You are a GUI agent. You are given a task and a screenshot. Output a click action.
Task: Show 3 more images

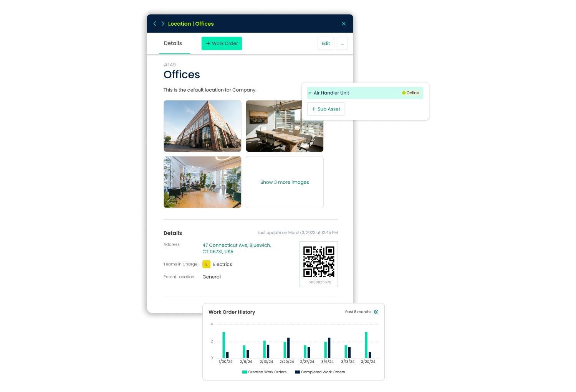(285, 182)
